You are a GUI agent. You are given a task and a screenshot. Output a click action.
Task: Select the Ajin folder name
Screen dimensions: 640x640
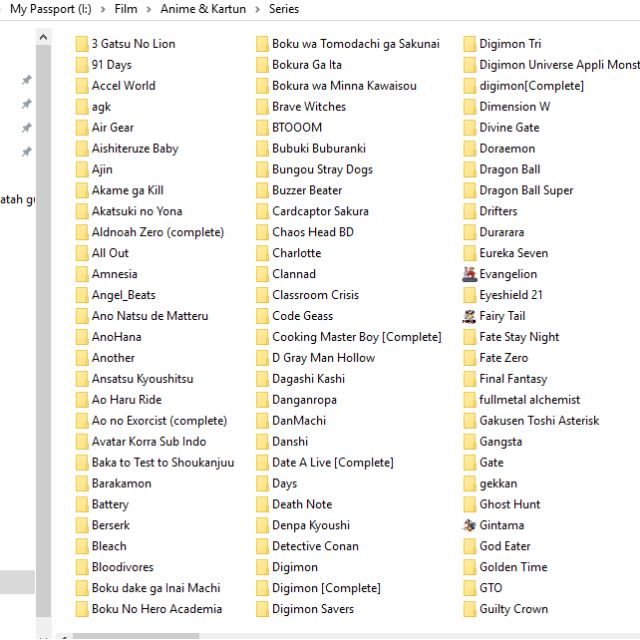pos(102,169)
